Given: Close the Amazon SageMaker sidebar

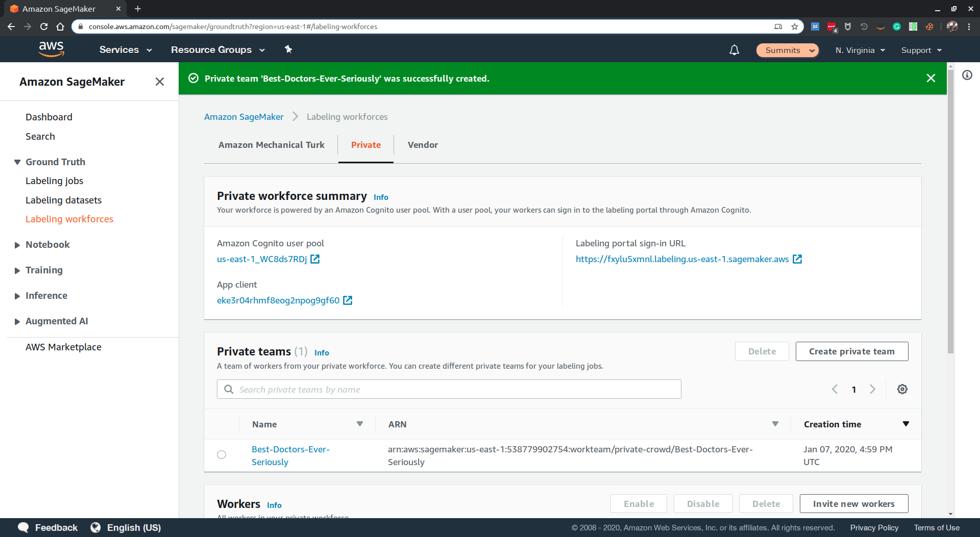Looking at the screenshot, I should click(160, 82).
